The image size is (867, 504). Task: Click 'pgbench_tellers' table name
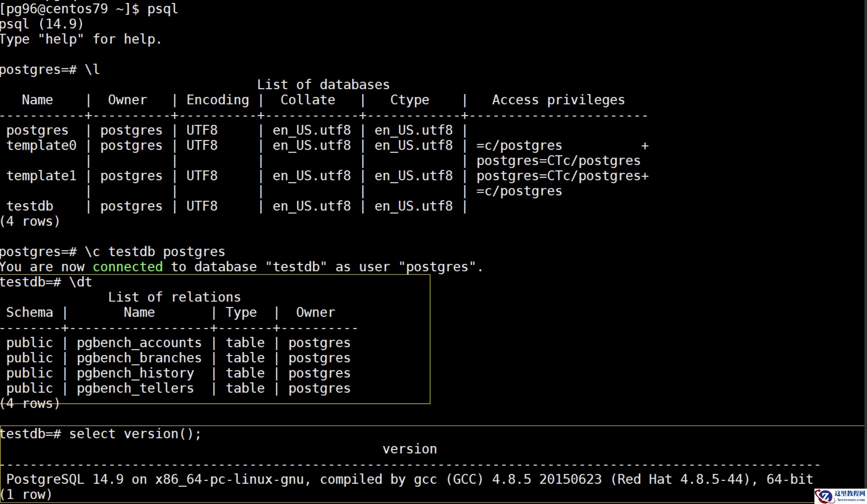pos(135,388)
